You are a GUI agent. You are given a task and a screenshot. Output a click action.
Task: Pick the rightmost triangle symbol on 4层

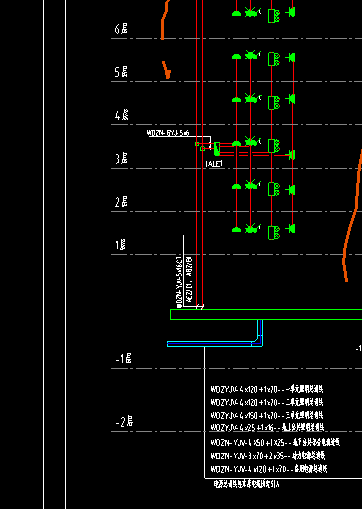click(291, 99)
